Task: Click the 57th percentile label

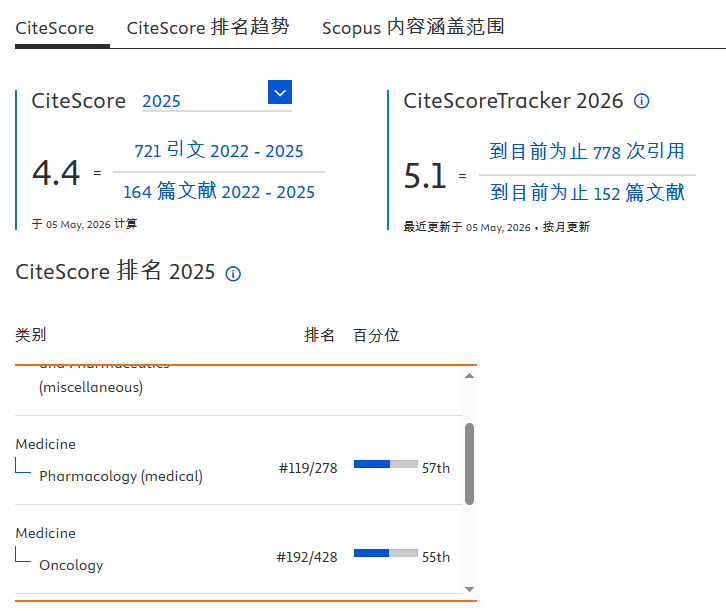Action: pos(436,468)
